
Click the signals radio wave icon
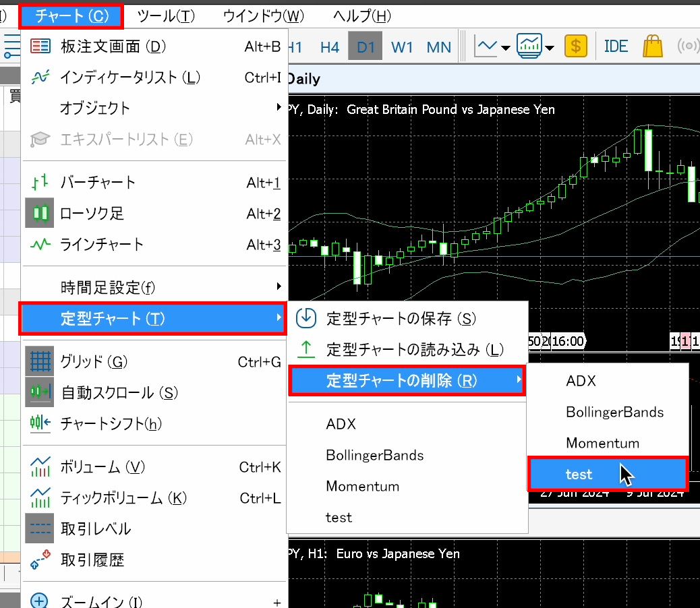point(688,47)
